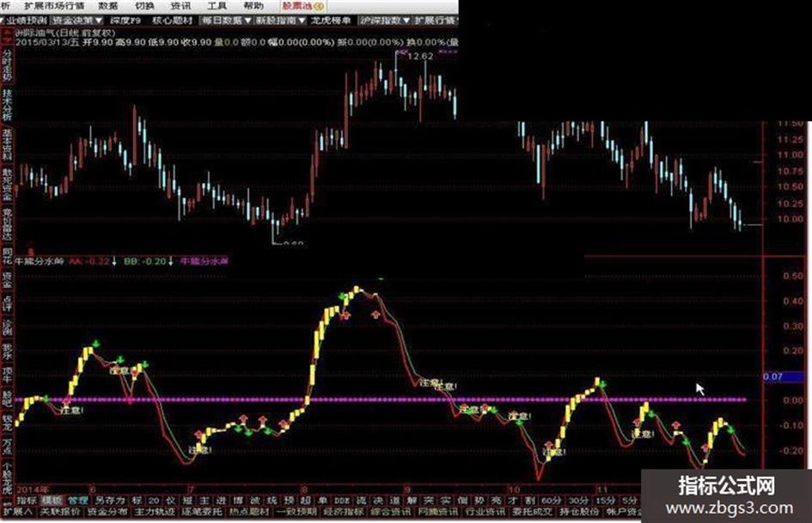Open the 行业资讯 bottom tab

click(x=485, y=512)
